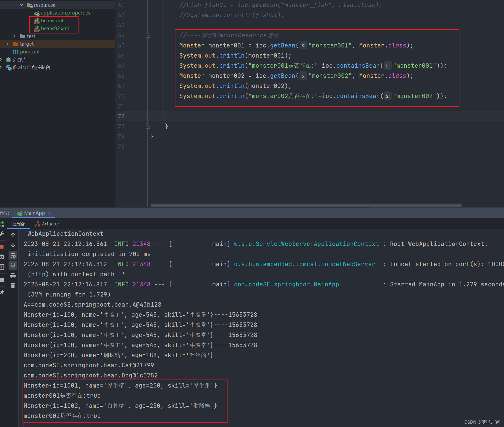The height and width of the screenshot is (427, 504).
Task: Restore layout using the layout icon
Action: [2, 280]
